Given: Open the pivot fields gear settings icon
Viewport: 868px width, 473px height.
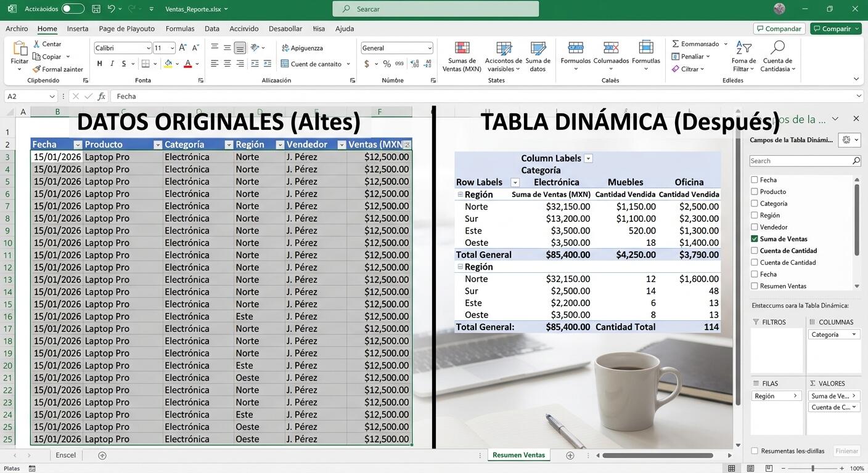Looking at the screenshot, I should (850, 140).
